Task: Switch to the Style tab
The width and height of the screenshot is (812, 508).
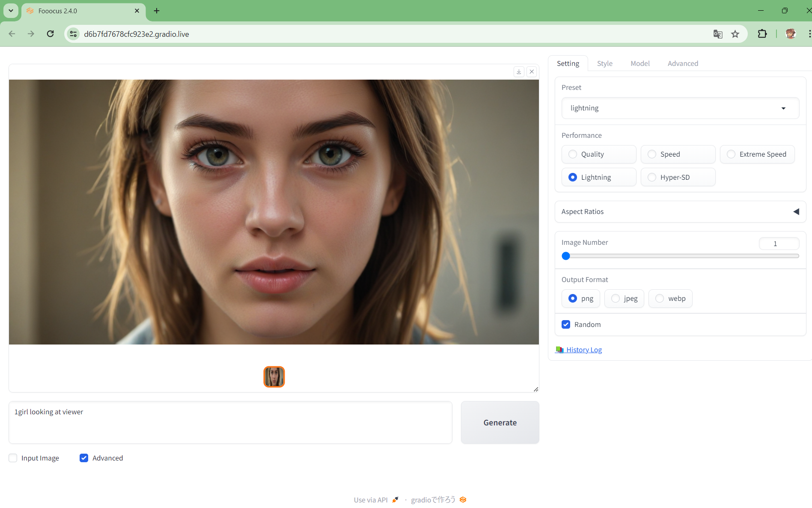Action: point(605,63)
